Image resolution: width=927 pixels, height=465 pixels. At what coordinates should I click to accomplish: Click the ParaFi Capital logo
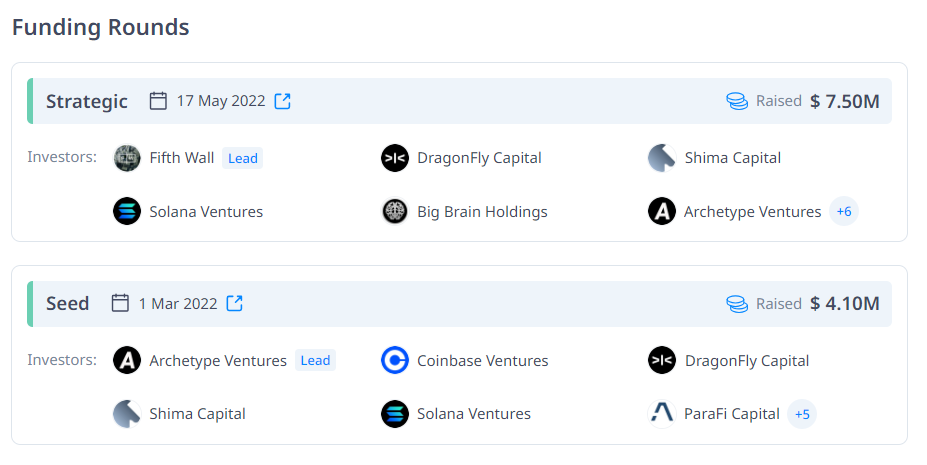pyautogui.click(x=662, y=414)
